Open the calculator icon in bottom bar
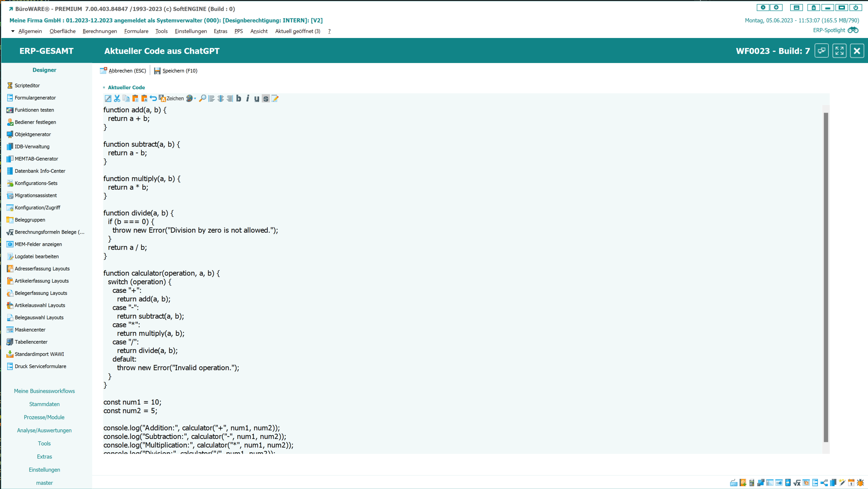The height and width of the screenshot is (489, 868). point(752,483)
